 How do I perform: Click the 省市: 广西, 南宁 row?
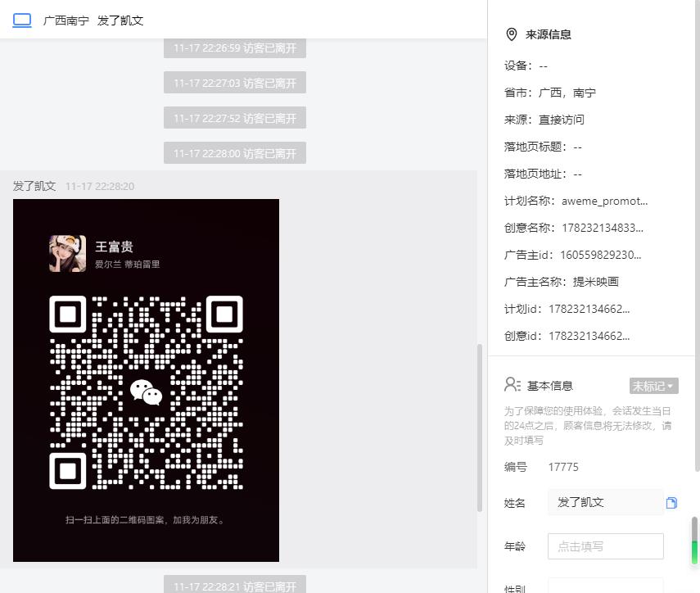[550, 93]
